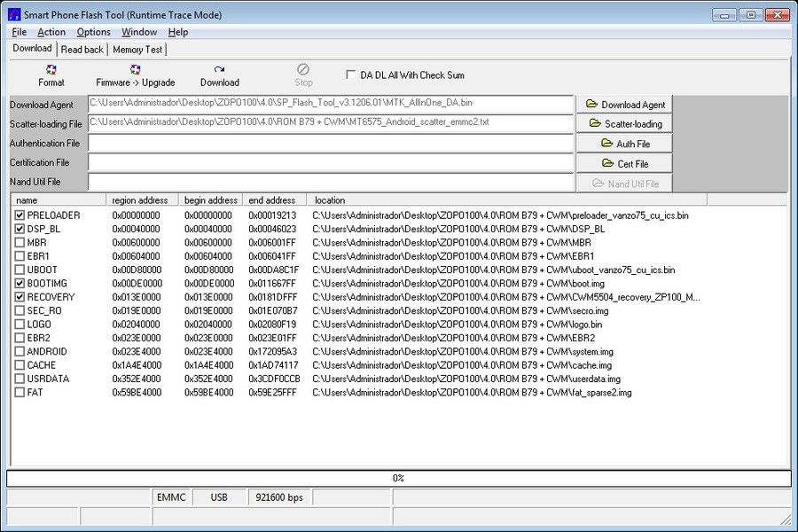Click the Download Agent path field
This screenshot has height=532, width=798.
pyautogui.click(x=331, y=104)
